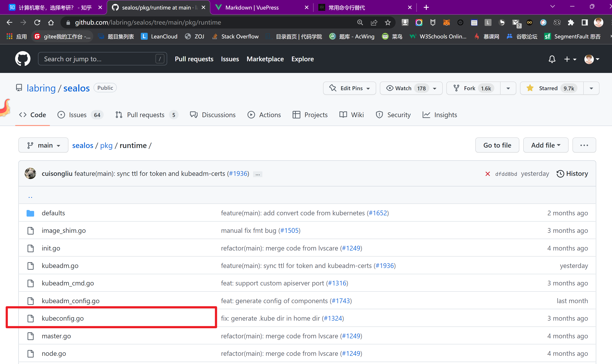
Task: Select the repository Pull requests tab
Action: (x=147, y=115)
